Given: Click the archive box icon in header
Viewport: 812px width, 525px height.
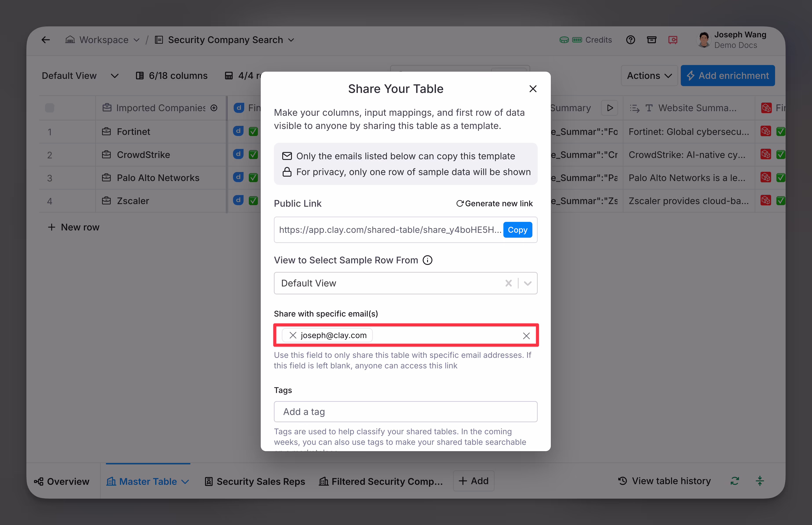Looking at the screenshot, I should point(651,40).
